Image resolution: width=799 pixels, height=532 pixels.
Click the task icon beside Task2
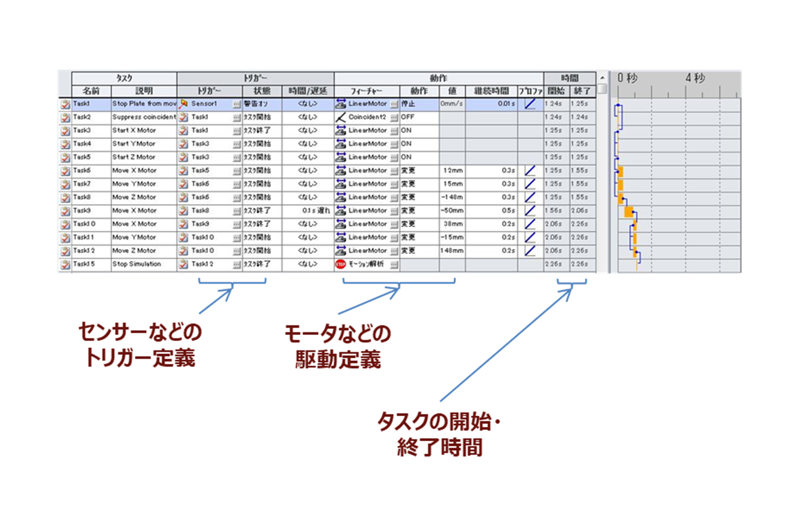65,118
